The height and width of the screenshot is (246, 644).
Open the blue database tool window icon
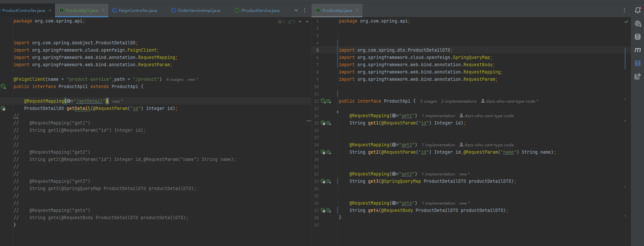637,63
